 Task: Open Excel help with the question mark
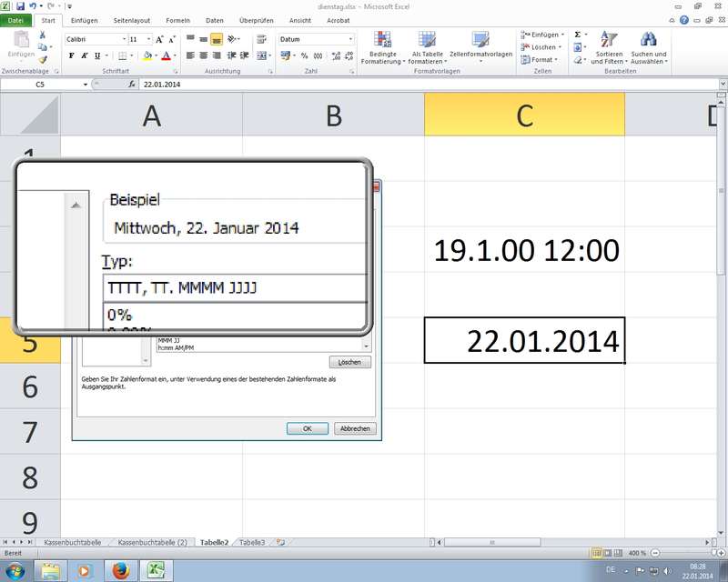pyautogui.click(x=684, y=20)
